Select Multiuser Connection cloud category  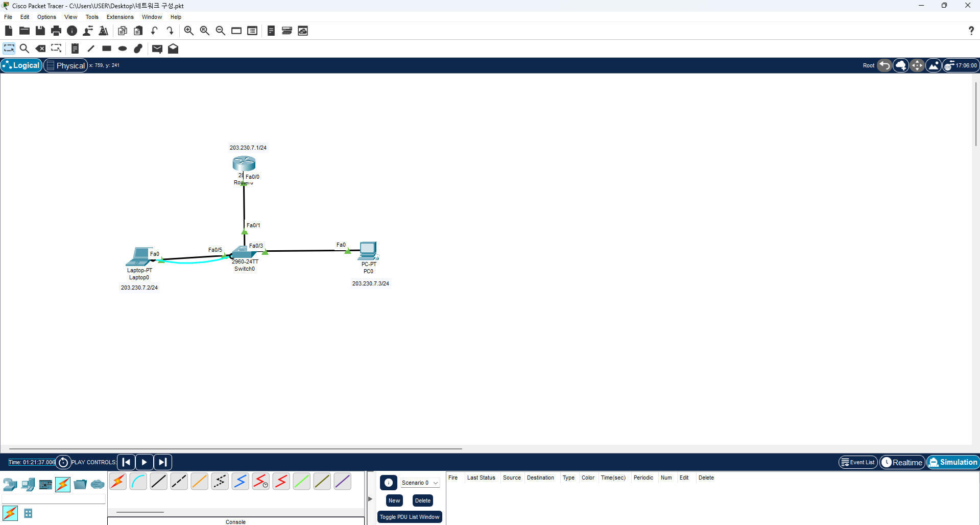point(98,484)
